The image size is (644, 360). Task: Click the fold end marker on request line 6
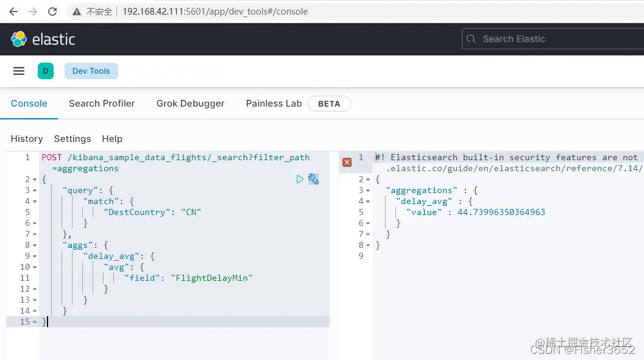(35, 224)
